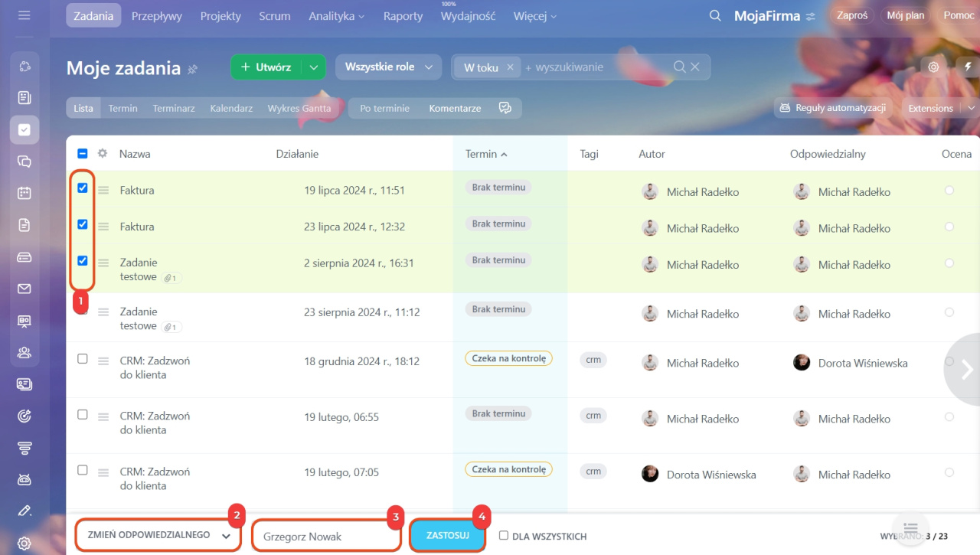Select the CRM task dated 18 grudnia 2024
This screenshot has height=555, width=980.
(x=83, y=359)
